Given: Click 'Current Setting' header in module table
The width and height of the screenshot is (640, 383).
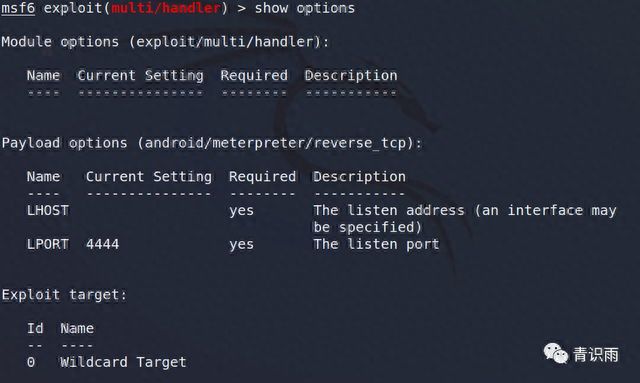Looking at the screenshot, I should (140, 75).
